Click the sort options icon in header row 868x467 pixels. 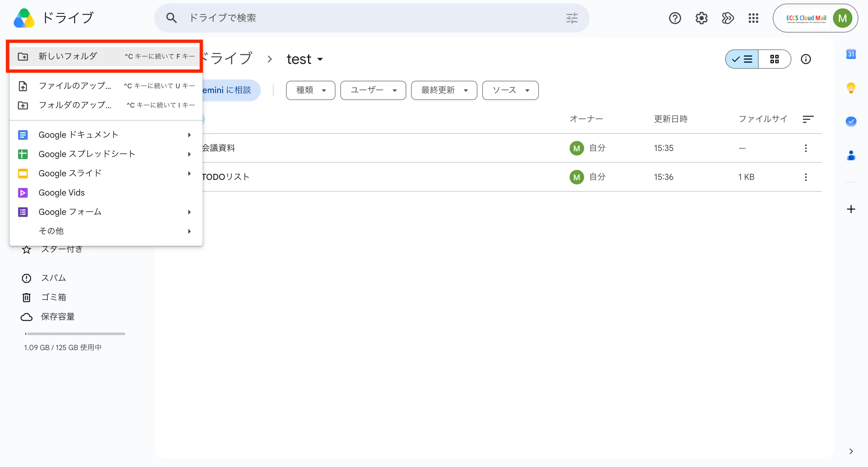click(808, 119)
